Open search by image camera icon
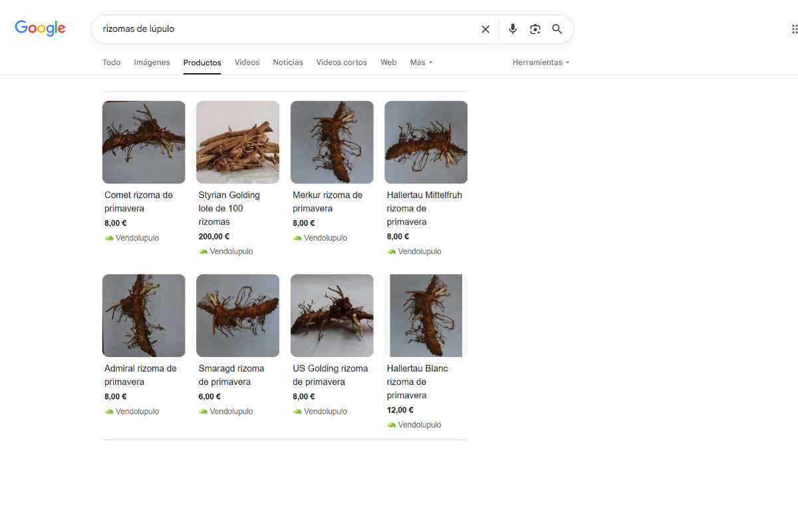This screenshot has width=798, height=532. click(535, 29)
